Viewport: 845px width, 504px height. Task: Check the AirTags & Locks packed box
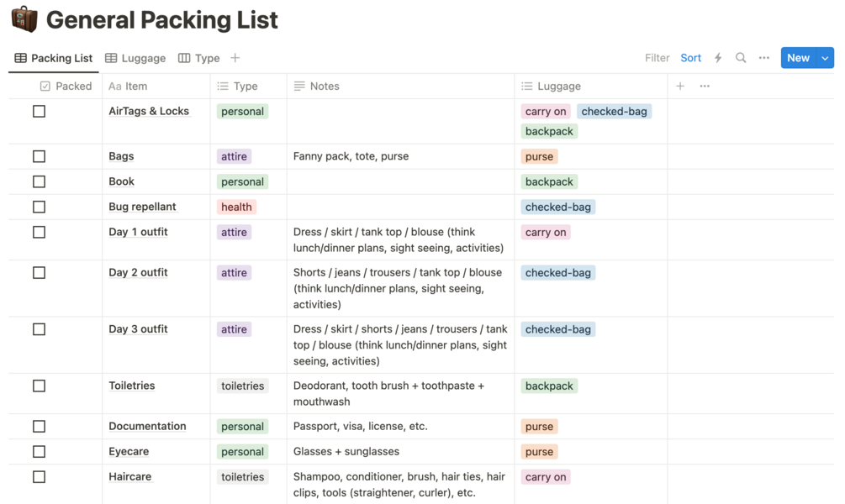point(39,111)
